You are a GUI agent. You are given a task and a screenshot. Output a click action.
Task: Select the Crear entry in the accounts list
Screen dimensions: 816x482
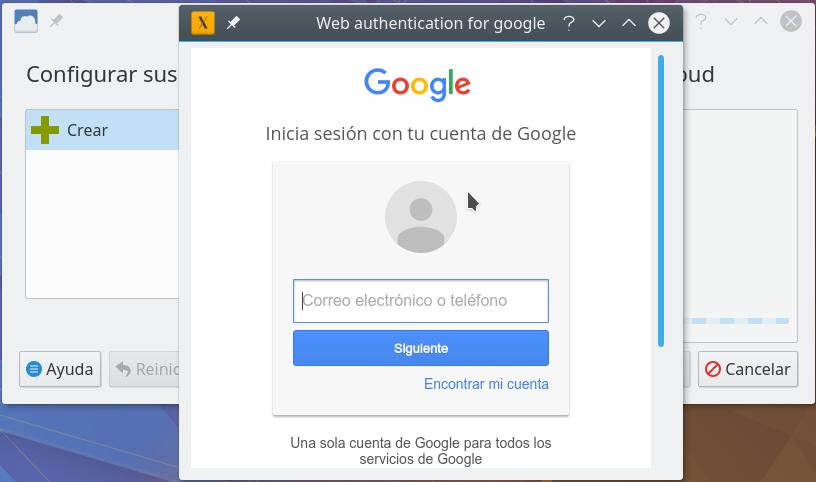point(103,130)
